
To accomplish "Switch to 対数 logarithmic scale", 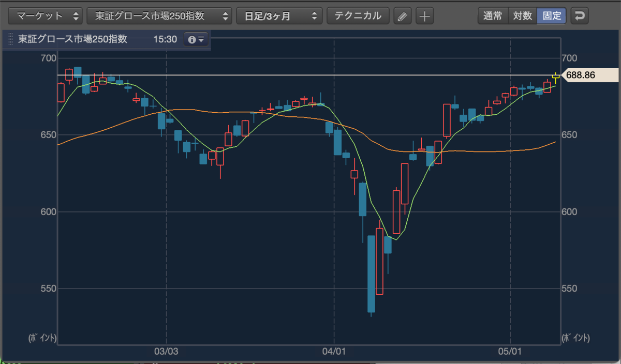I will 523,16.
